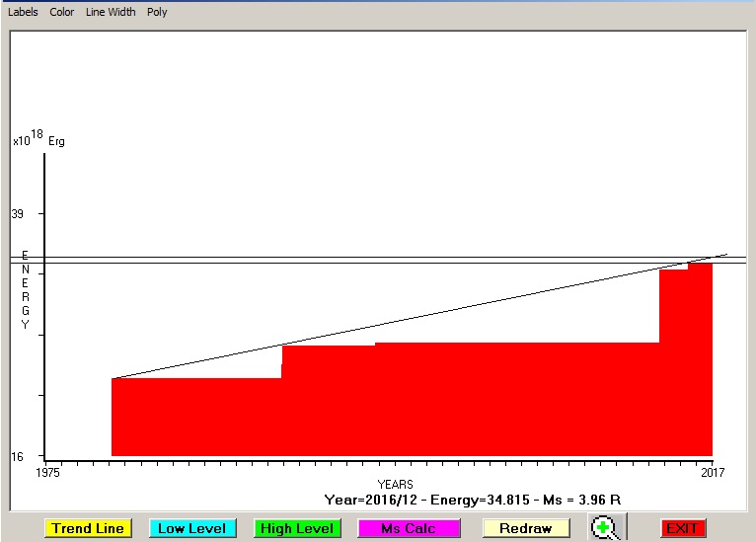Click the x10^18 Erg unit label
Screen dimensions: 756x542
click(x=38, y=140)
